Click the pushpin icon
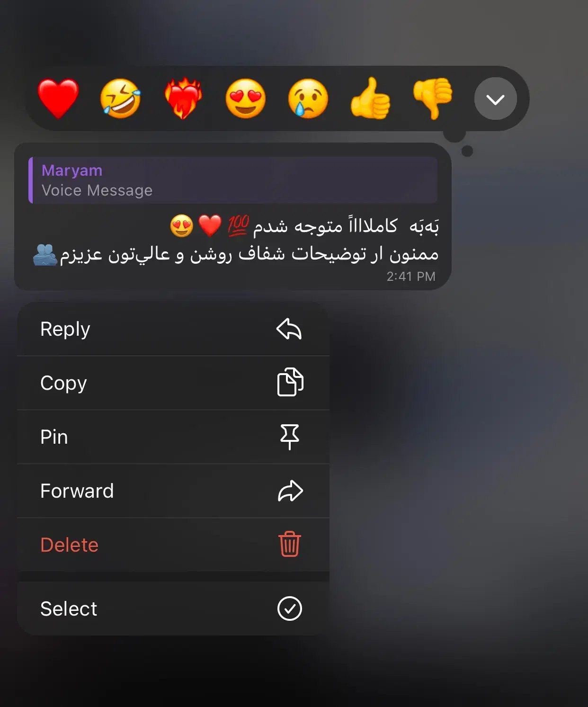 [289, 437]
